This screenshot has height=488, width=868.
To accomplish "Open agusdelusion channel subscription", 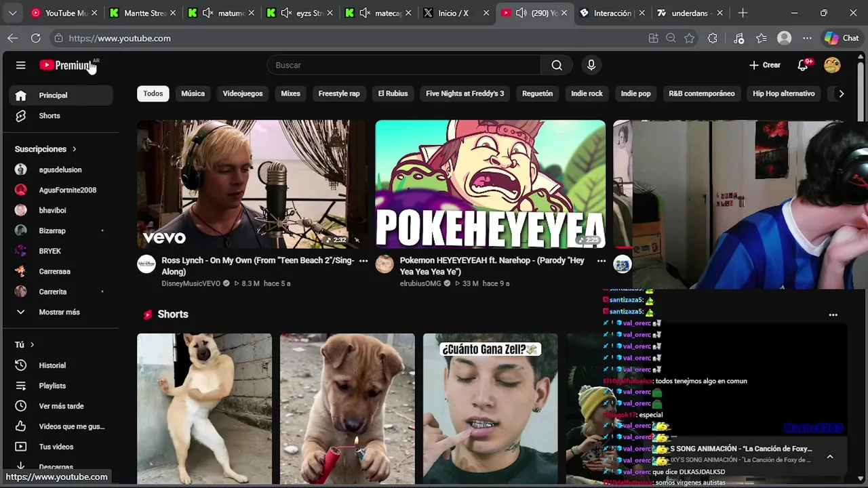I will click(x=61, y=170).
